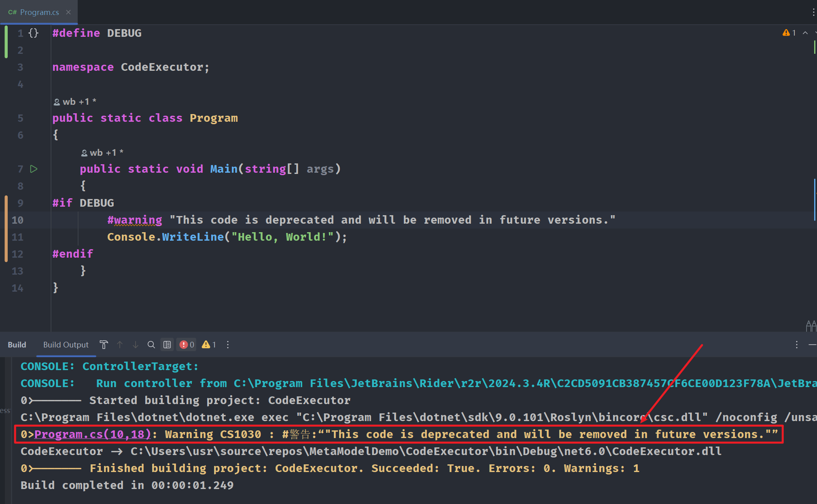
Task: Switch to the Build tab
Action: [17, 345]
